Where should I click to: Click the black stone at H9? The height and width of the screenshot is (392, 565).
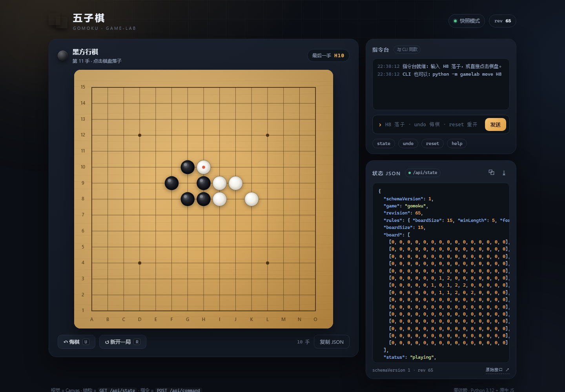tap(204, 183)
